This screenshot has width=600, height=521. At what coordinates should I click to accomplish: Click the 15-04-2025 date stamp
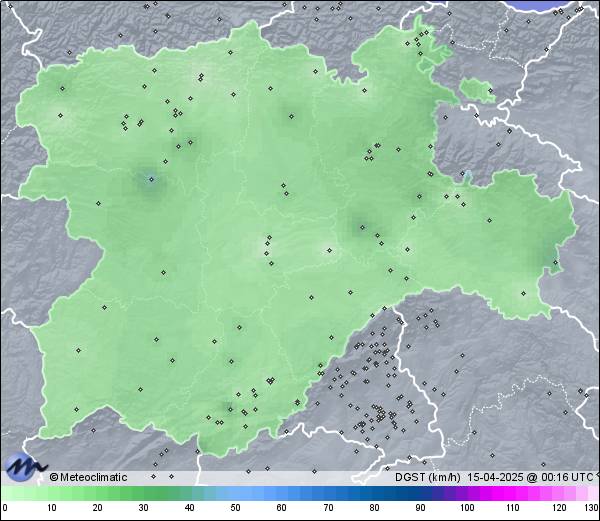coord(495,477)
